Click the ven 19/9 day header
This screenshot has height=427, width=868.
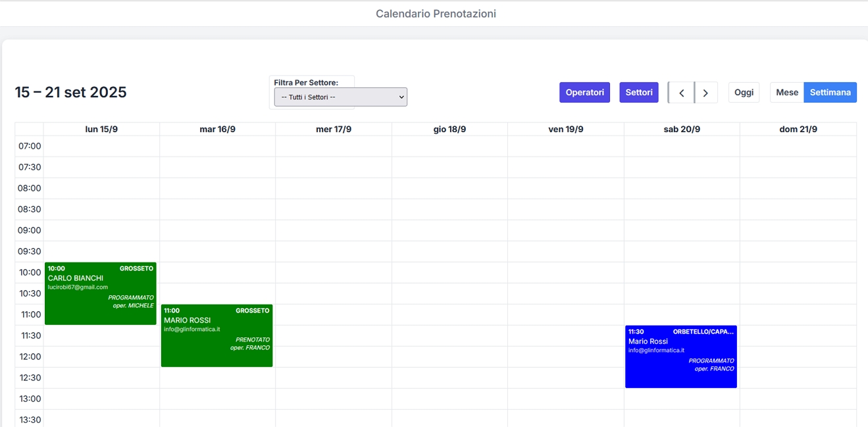tap(566, 130)
